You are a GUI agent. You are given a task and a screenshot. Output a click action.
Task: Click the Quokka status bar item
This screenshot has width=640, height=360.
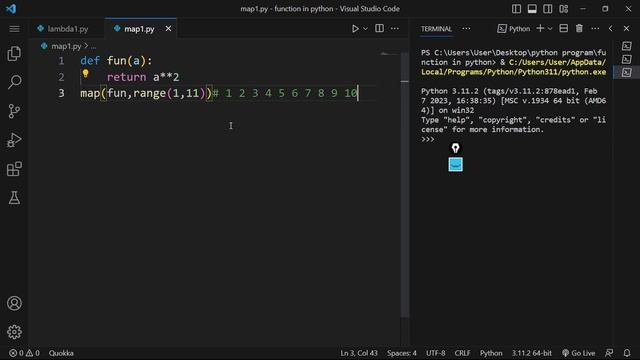(x=61, y=353)
